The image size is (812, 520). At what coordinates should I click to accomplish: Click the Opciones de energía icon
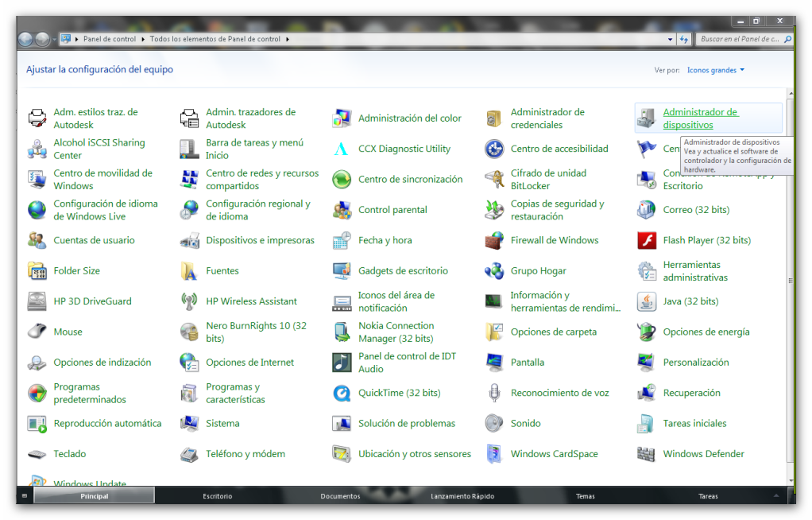click(x=646, y=332)
